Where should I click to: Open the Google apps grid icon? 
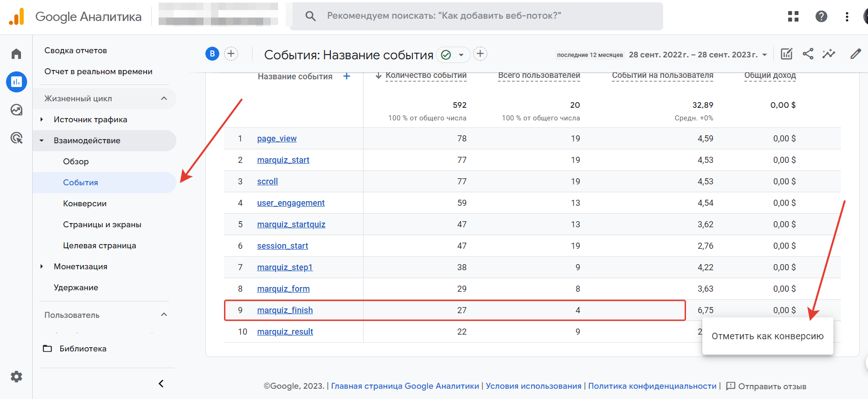[x=793, y=16]
